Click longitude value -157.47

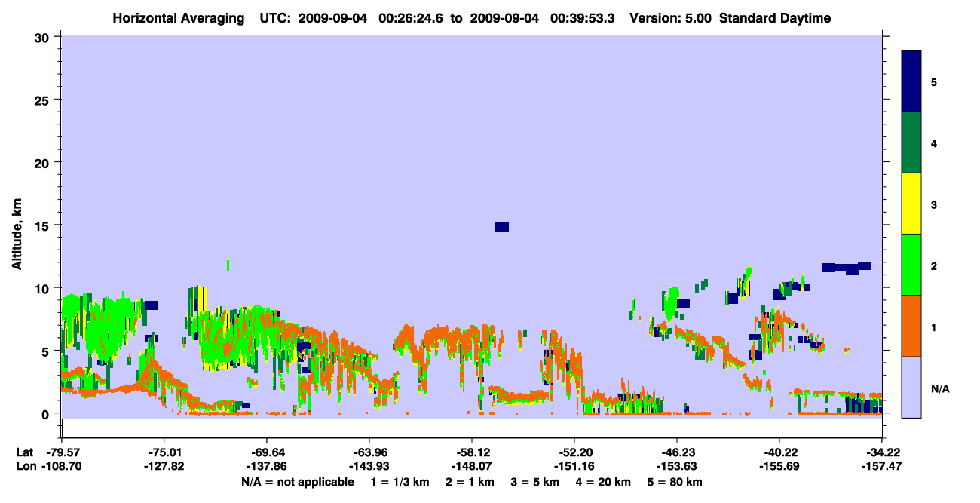click(882, 466)
